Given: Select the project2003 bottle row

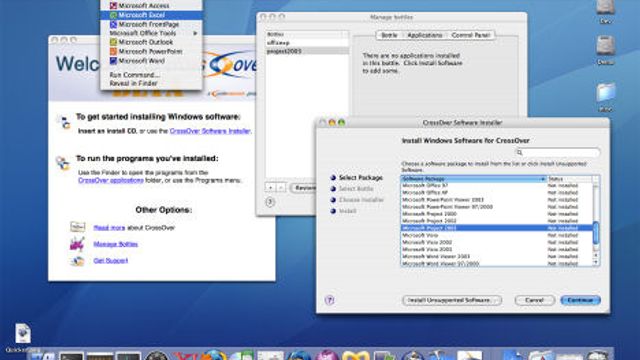Looking at the screenshot, I should tap(307, 51).
